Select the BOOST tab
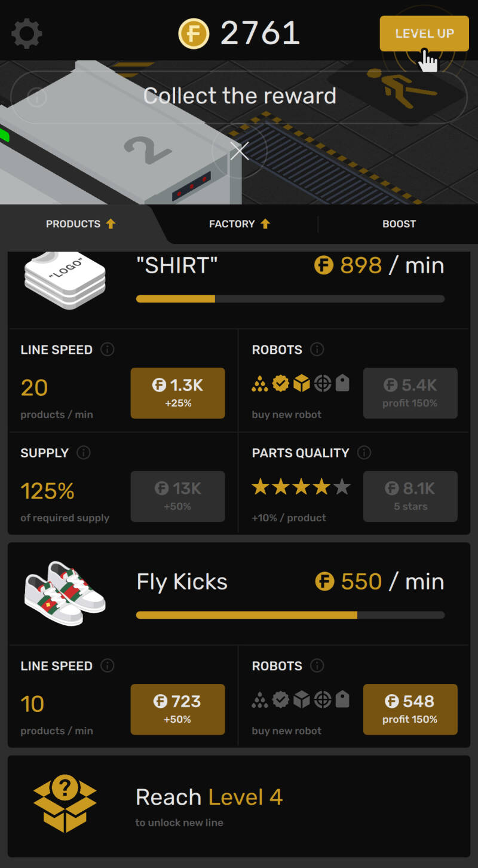Screen dimensions: 478x868 click(399, 224)
